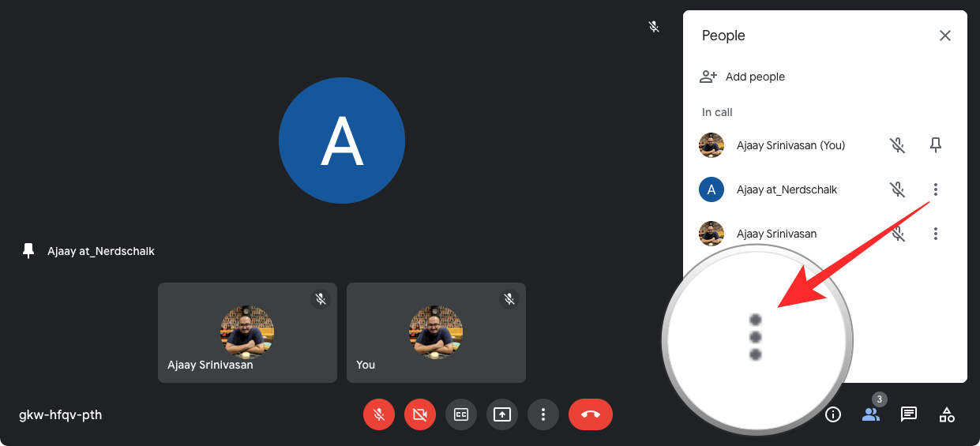This screenshot has height=446, width=980.
Task: Open the chat with everyone icon
Action: [909, 414]
